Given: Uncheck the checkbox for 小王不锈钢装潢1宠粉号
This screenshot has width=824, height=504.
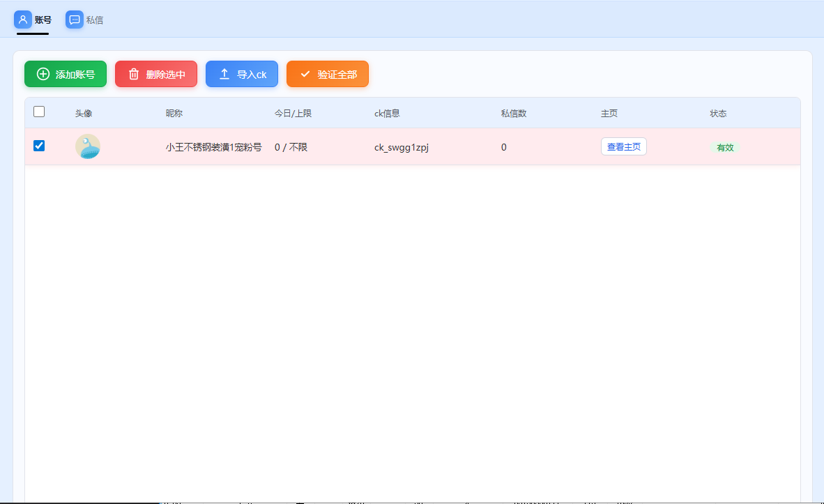Looking at the screenshot, I should pos(39,146).
